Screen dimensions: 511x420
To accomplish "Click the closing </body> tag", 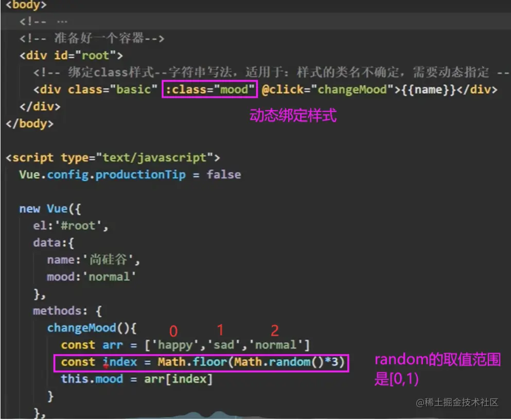I will [30, 123].
